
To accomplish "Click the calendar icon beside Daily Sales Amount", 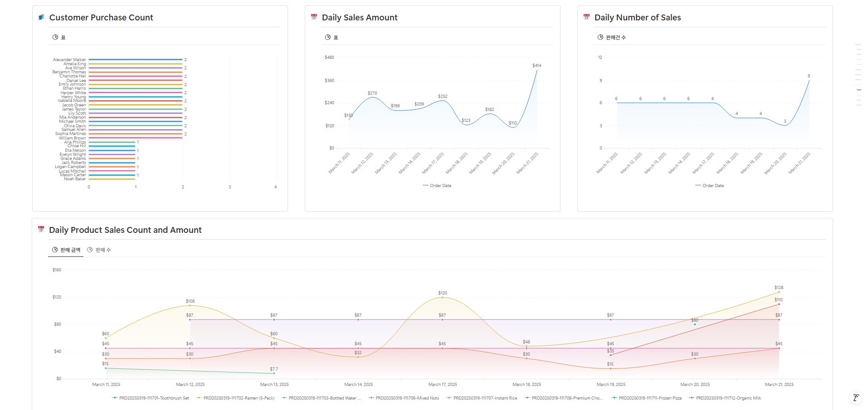I will click(314, 17).
